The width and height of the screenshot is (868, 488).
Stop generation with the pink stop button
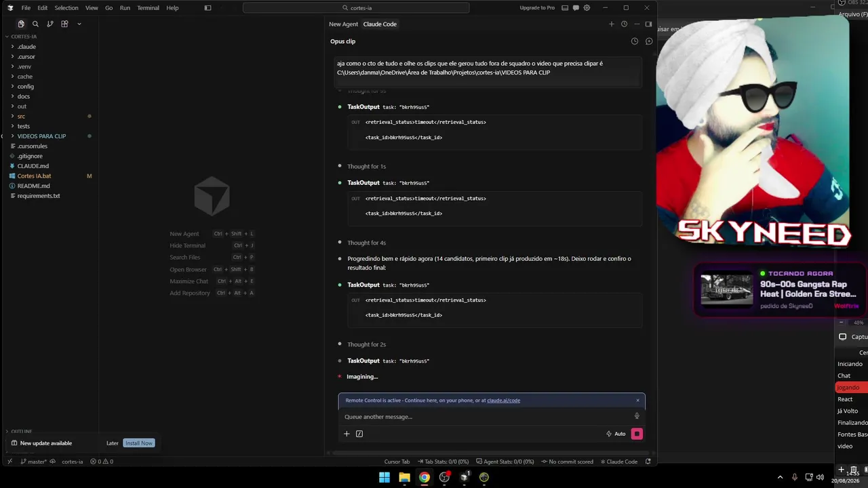[637, 434]
